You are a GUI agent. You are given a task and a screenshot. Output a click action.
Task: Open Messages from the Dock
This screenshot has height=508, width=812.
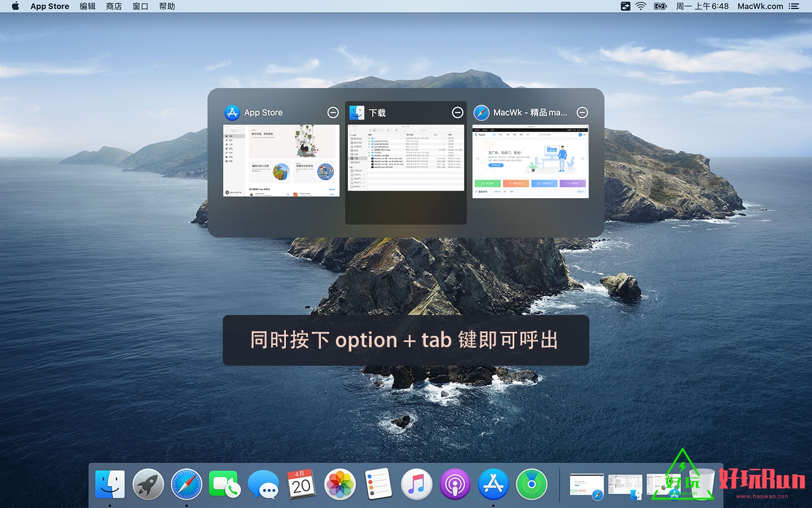263,484
